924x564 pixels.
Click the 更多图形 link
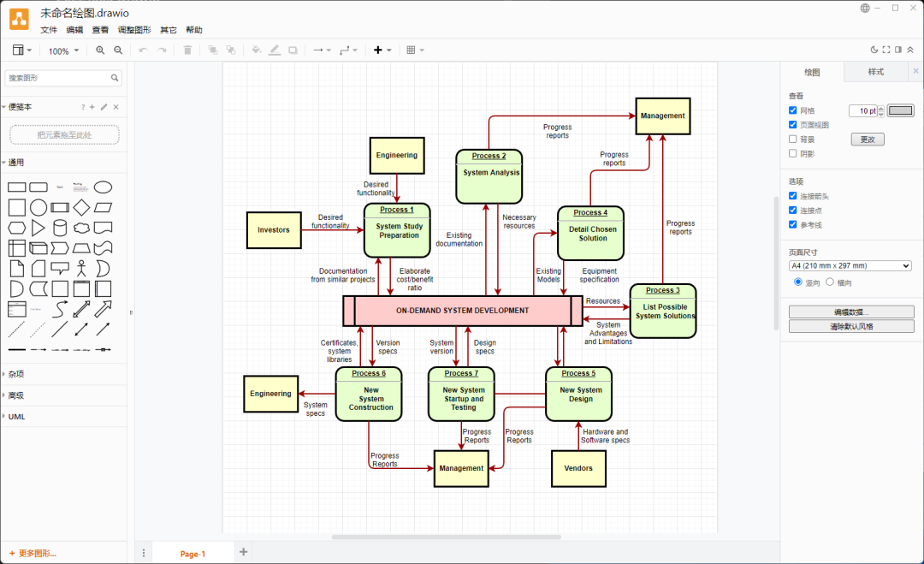(x=33, y=554)
